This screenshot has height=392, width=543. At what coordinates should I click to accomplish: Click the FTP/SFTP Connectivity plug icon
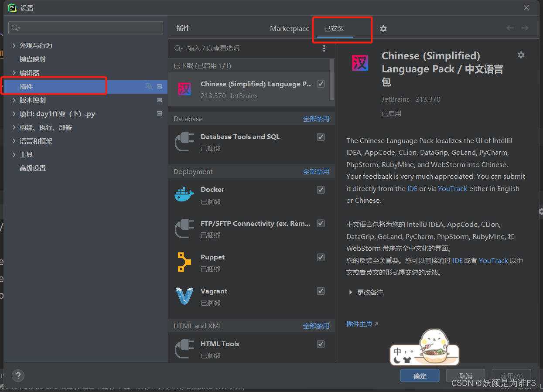tap(184, 228)
